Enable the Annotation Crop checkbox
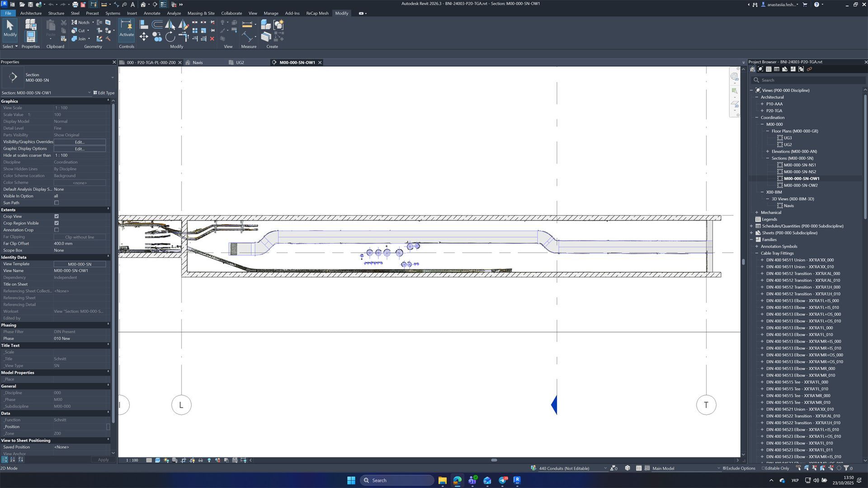 tap(57, 230)
